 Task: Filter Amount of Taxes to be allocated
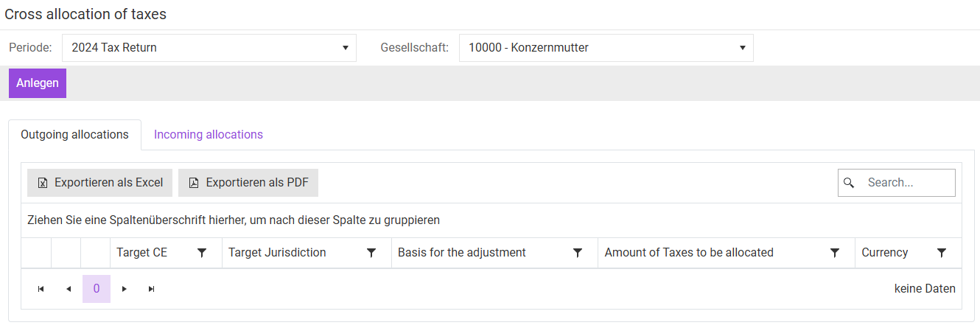pos(835,253)
